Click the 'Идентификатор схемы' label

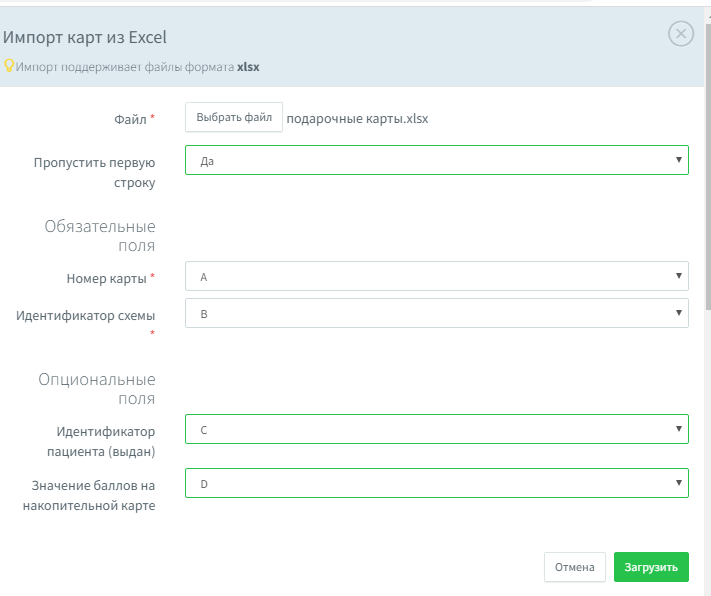click(86, 316)
